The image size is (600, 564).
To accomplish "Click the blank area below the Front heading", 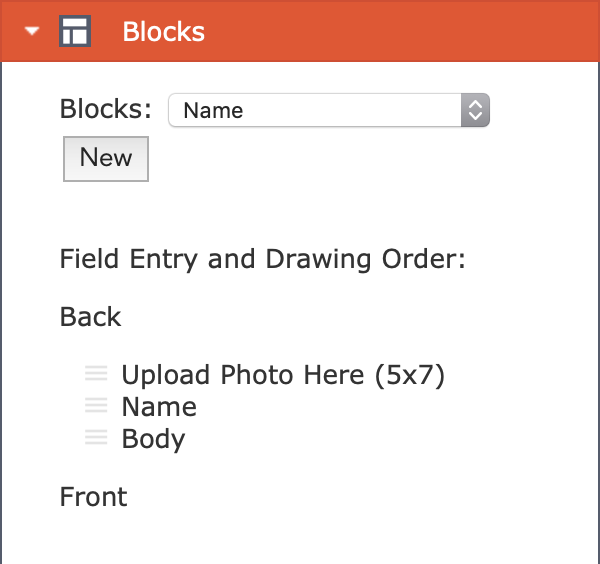I will pos(300,538).
